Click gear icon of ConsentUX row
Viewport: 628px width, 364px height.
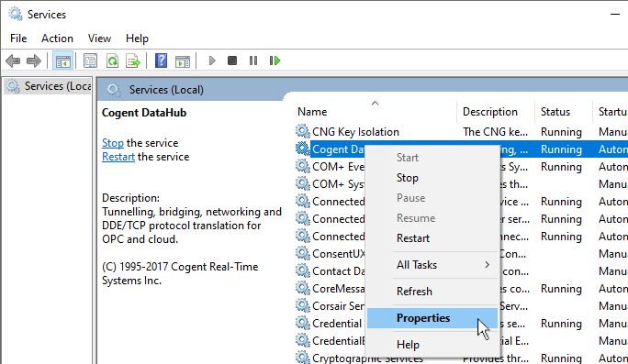point(302,253)
